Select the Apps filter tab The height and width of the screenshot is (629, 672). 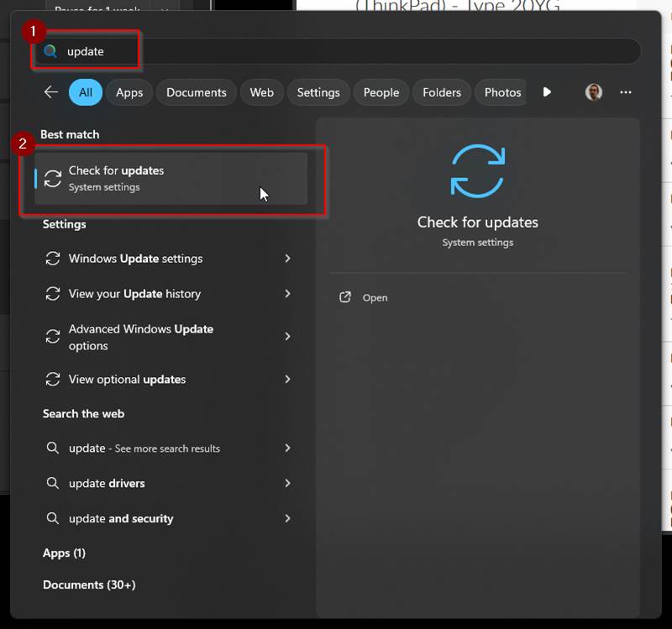[x=129, y=92]
